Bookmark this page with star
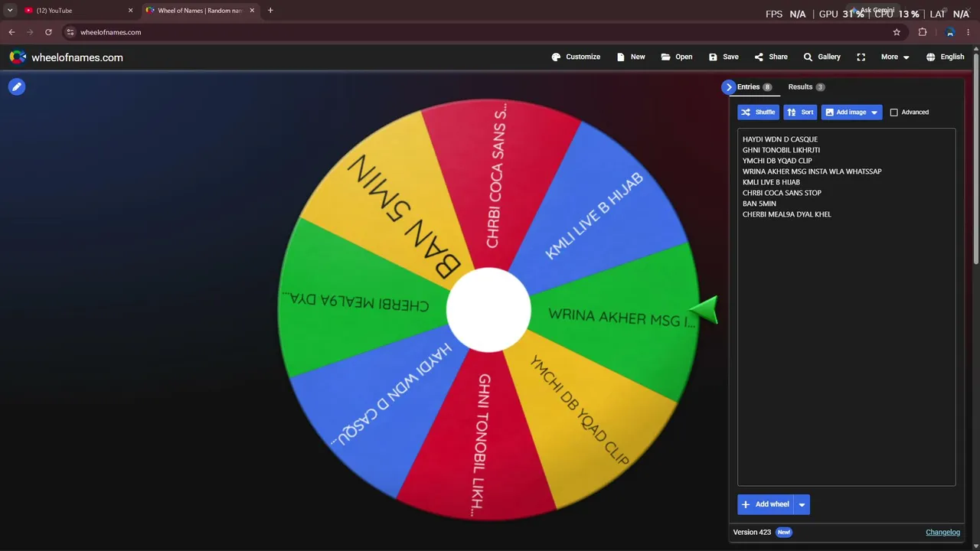 [897, 32]
